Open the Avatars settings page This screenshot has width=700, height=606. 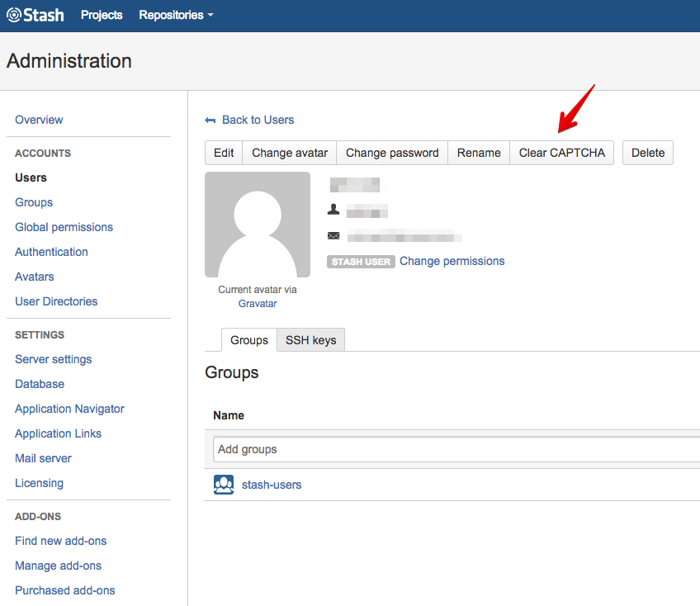click(35, 277)
